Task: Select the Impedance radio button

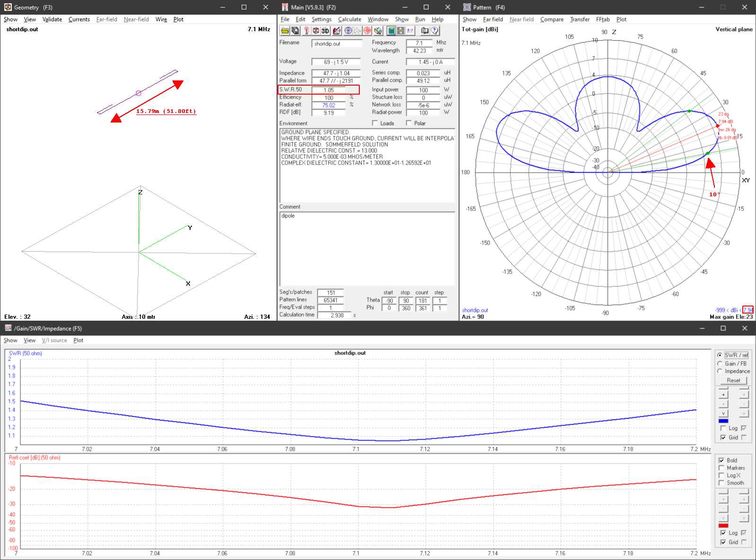Action: pos(720,371)
